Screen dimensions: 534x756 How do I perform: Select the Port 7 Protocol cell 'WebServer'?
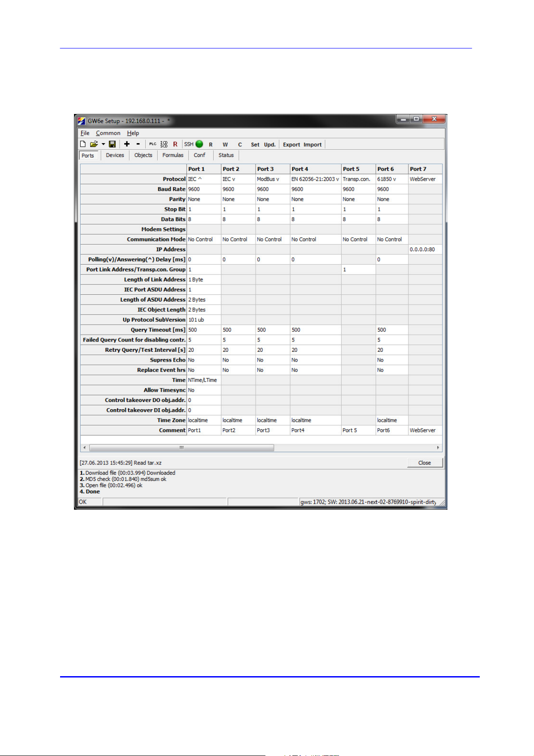tap(425, 179)
